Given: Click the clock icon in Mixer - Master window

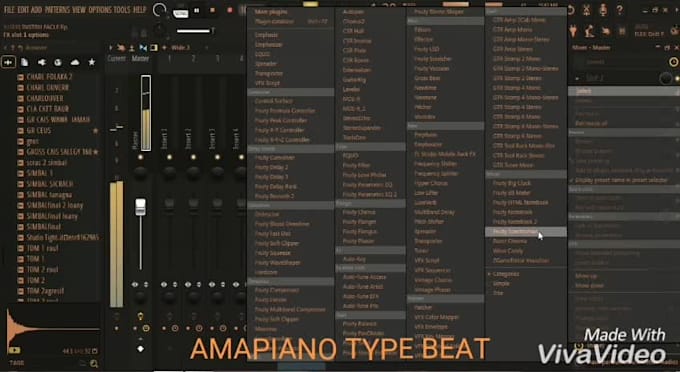Looking at the screenshot, I should coord(673,62).
